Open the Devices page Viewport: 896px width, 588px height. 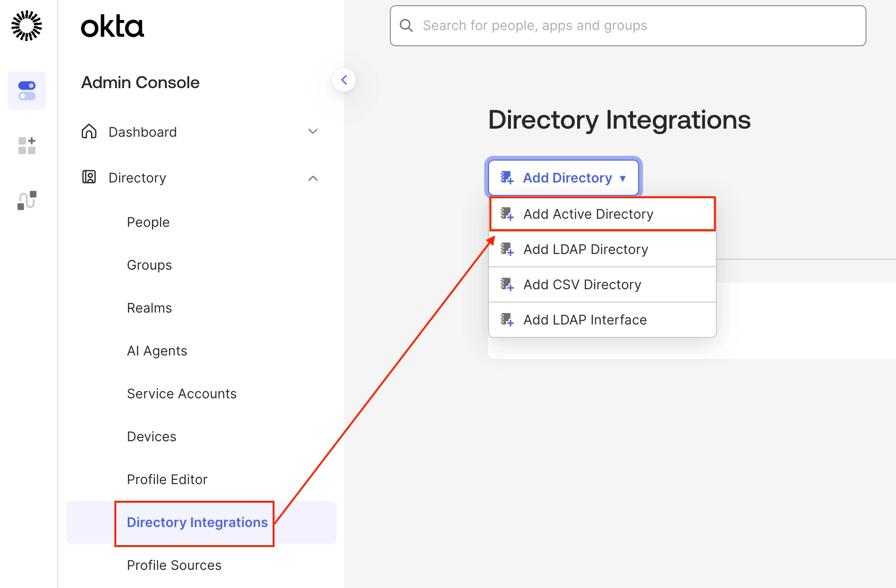coord(152,436)
